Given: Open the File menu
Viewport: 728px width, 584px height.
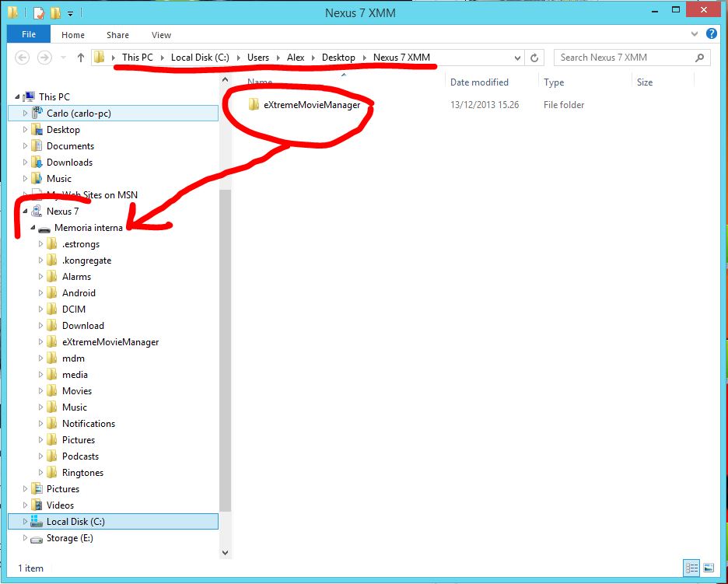Looking at the screenshot, I should tap(29, 35).
